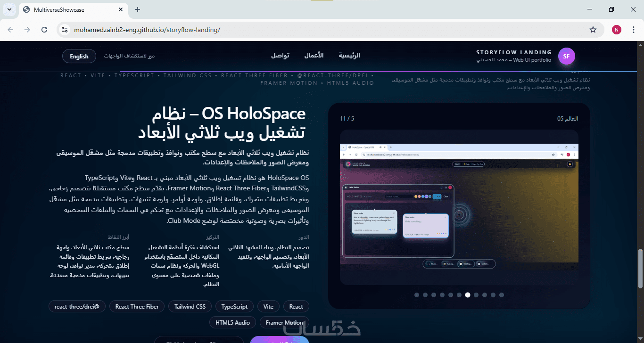Click the React tag chip
644x343 pixels.
[296, 307]
